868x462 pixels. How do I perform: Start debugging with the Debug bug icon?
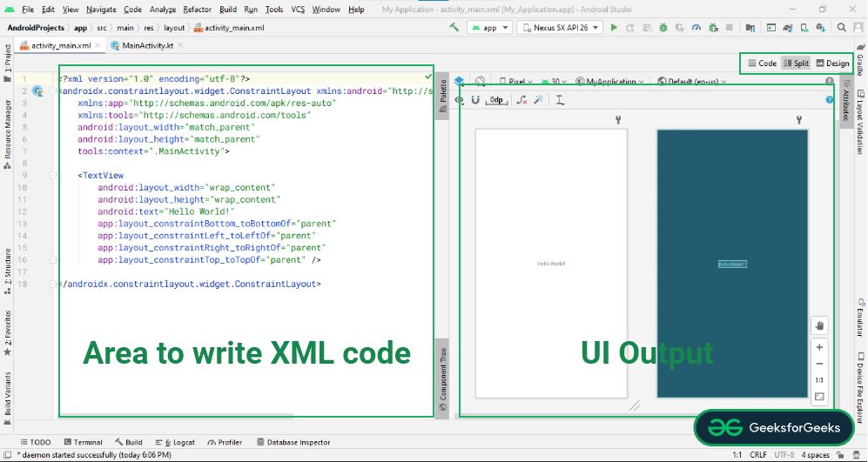coord(663,28)
